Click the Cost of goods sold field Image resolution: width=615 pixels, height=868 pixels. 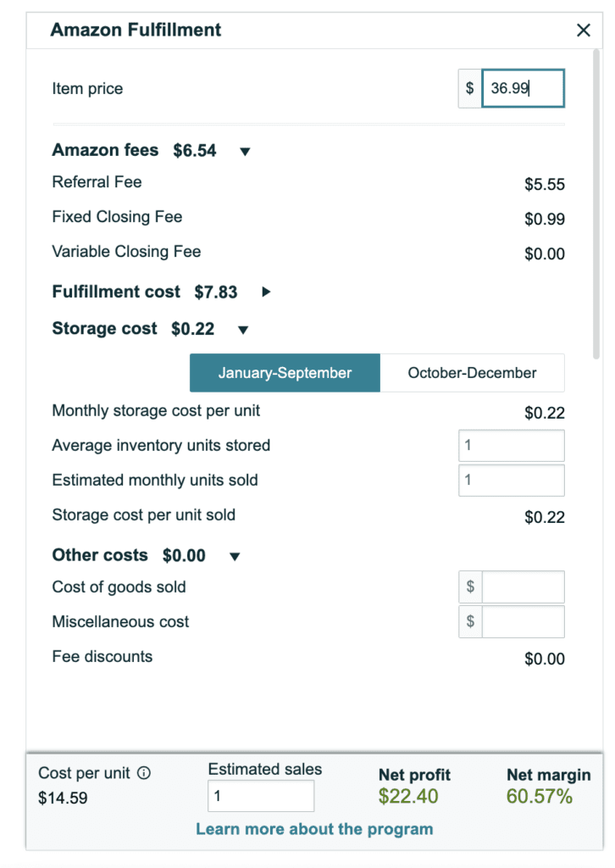tap(524, 587)
